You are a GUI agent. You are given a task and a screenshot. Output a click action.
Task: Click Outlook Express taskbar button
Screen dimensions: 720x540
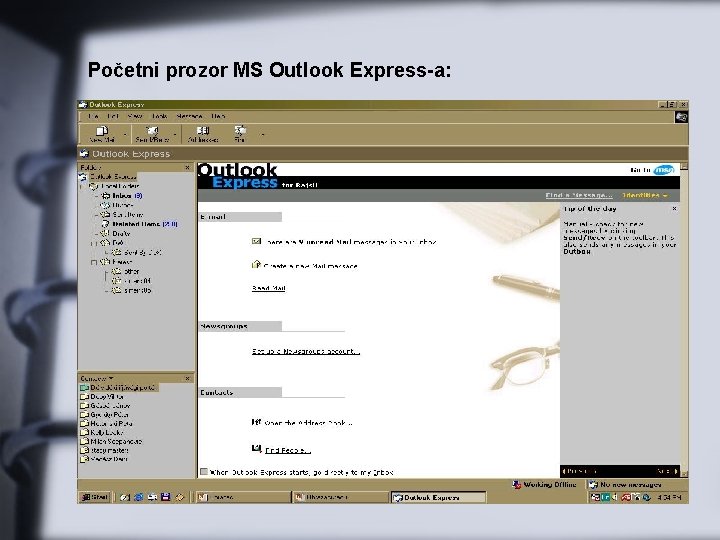pos(438,498)
